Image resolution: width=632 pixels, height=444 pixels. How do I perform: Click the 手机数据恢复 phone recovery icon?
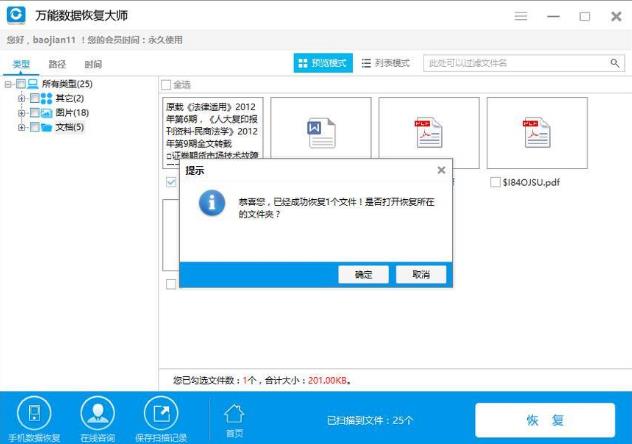point(34,412)
